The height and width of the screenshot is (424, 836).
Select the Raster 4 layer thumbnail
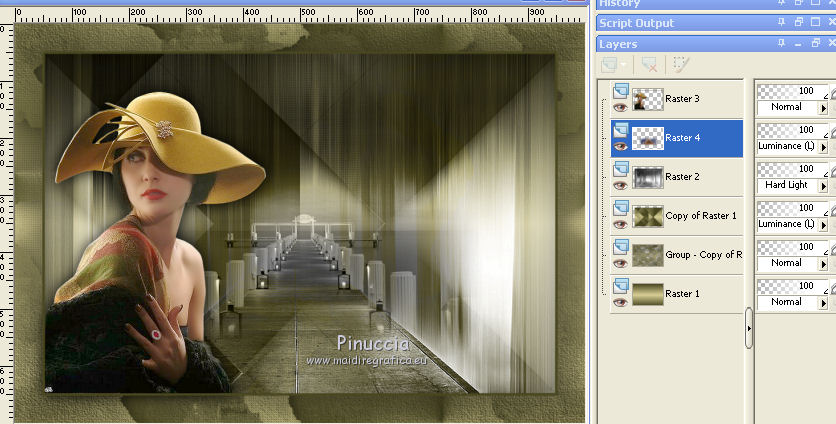tap(648, 138)
